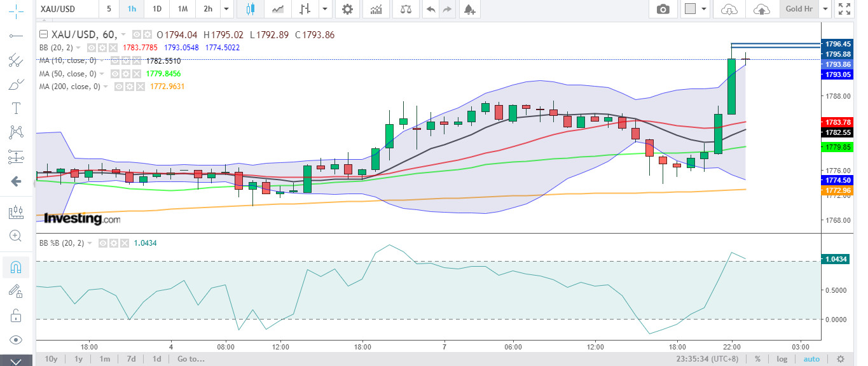Expand the Gold Hr layout dropdown
The height and width of the screenshot is (366, 868).
(825, 9)
